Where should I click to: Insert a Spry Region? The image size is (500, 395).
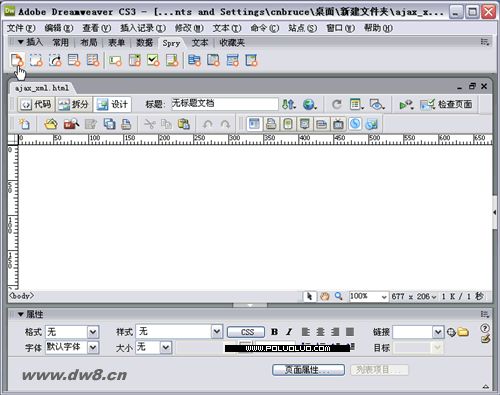coord(36,60)
